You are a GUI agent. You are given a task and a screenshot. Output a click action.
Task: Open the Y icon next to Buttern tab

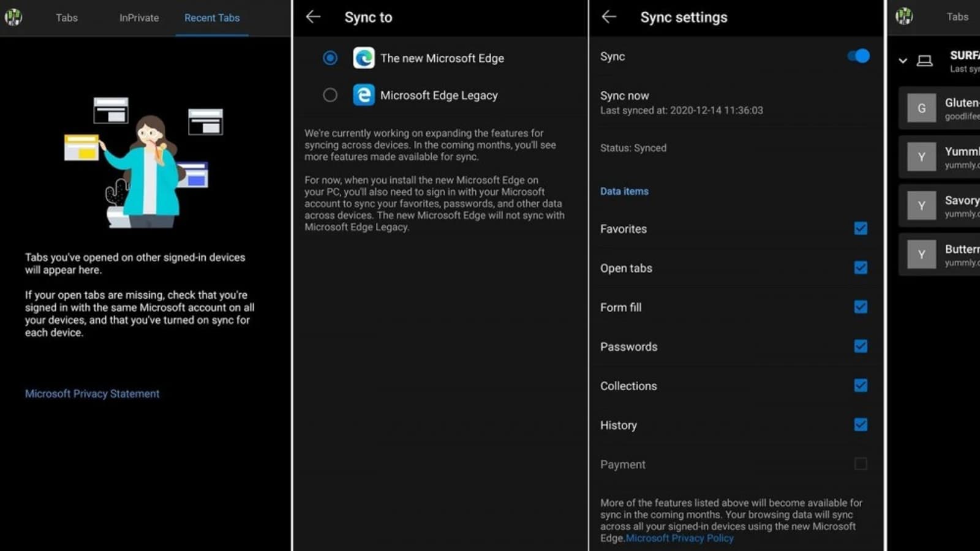921,254
